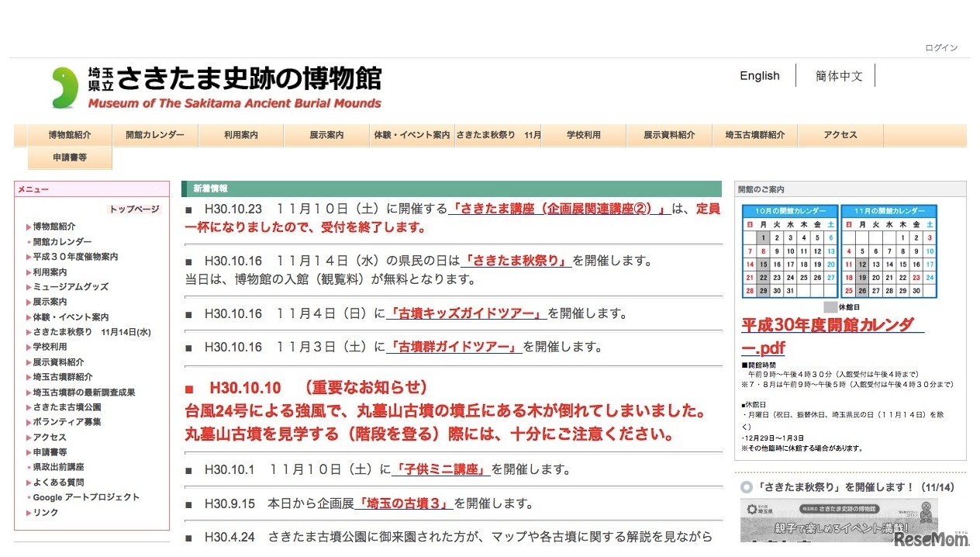The width and height of the screenshot is (980, 557).
Task: Expand the 博物館紹介 sidebar arrow item
Action: (x=53, y=227)
